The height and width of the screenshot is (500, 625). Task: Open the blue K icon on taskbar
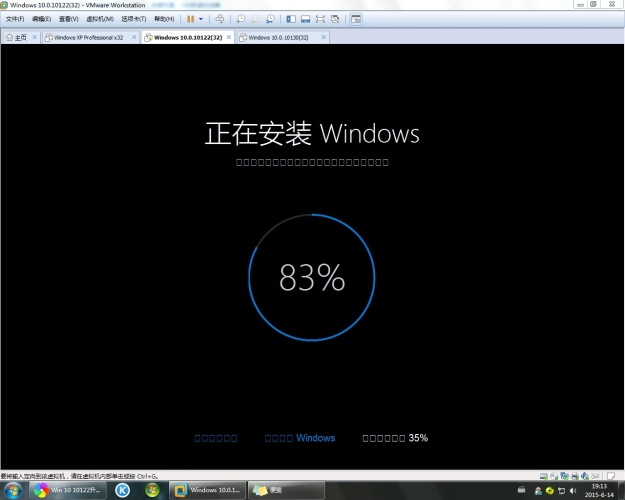tap(122, 490)
